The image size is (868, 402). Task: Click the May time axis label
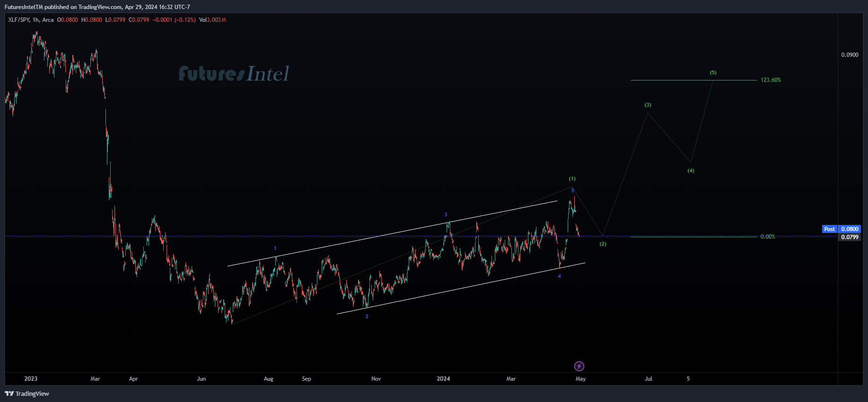pyautogui.click(x=581, y=379)
